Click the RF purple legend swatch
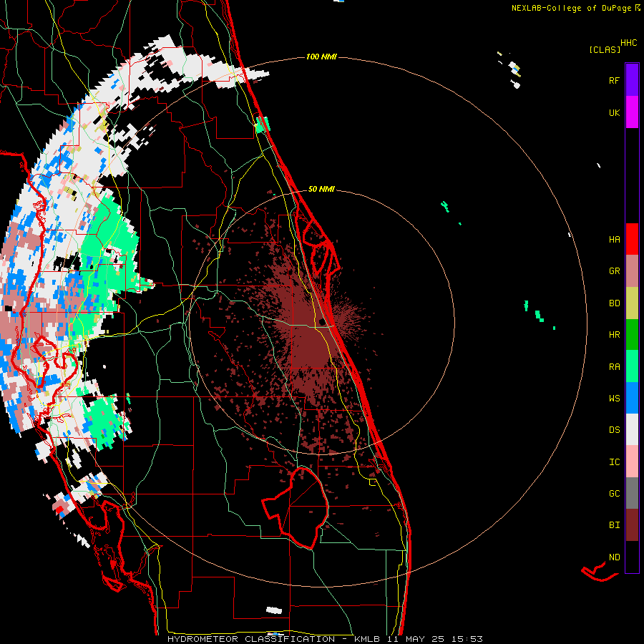The width and height of the screenshot is (644, 644). click(x=632, y=80)
